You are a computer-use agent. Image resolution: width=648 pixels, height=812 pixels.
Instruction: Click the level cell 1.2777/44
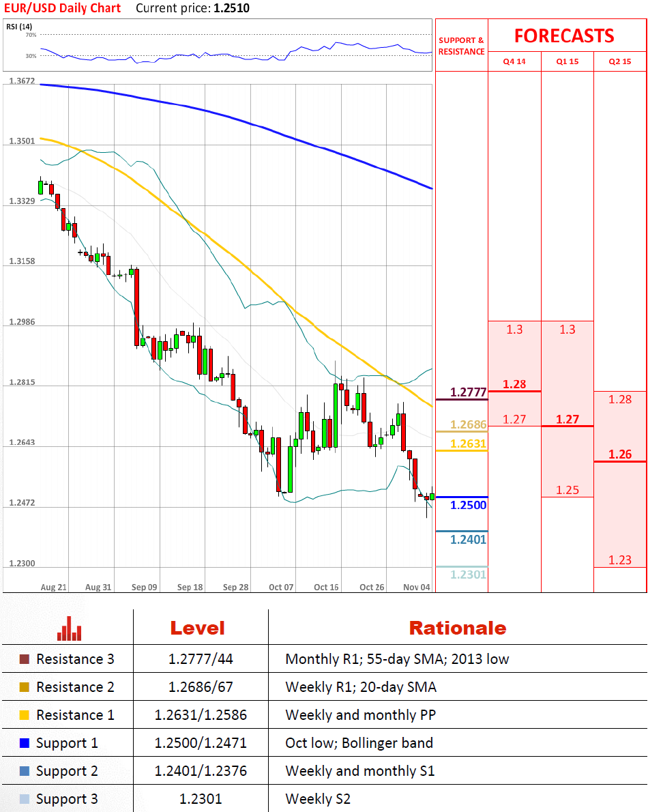coord(201,659)
